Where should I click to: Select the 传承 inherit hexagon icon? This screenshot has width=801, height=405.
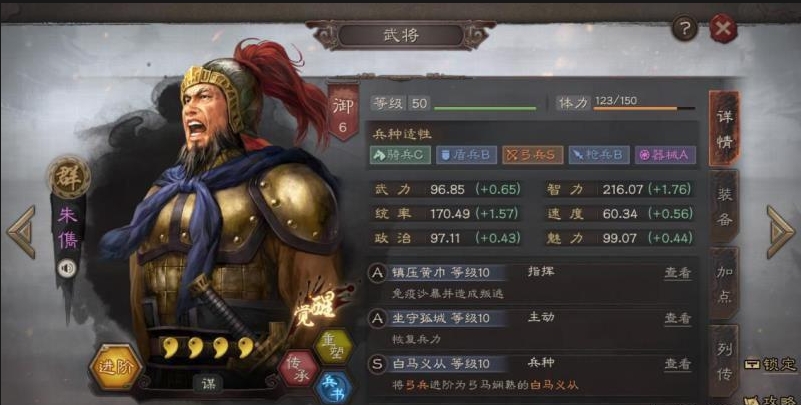pyautogui.click(x=299, y=368)
